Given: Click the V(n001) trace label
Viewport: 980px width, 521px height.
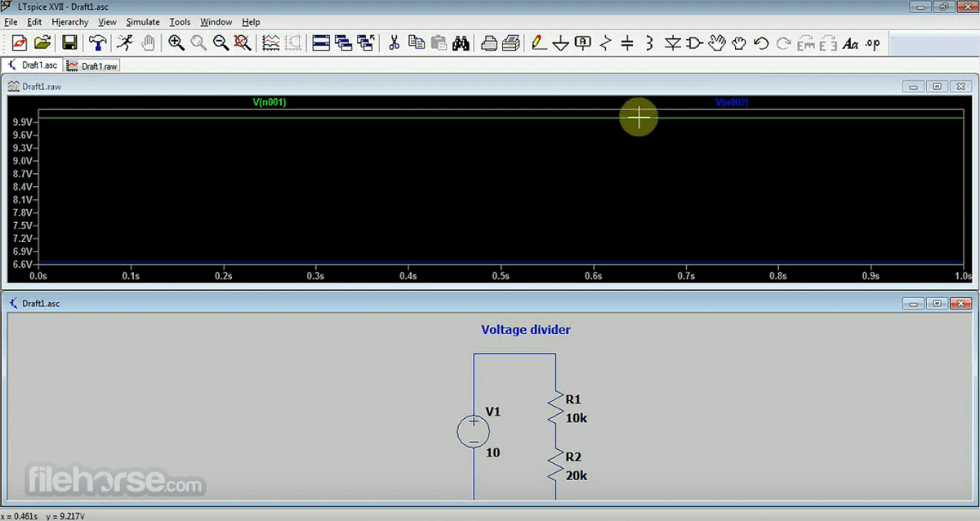Looking at the screenshot, I should tap(269, 103).
